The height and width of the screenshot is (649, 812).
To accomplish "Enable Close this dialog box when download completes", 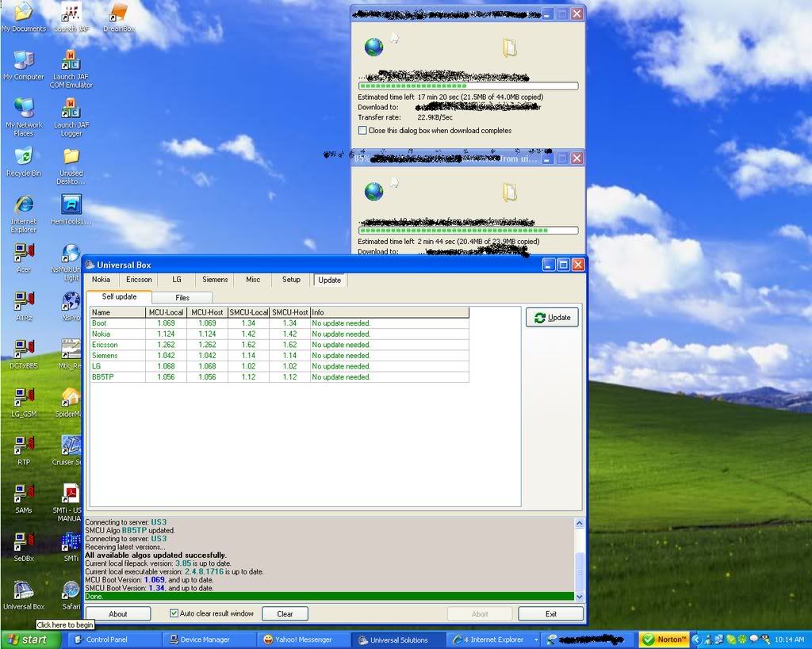I will [x=362, y=131].
